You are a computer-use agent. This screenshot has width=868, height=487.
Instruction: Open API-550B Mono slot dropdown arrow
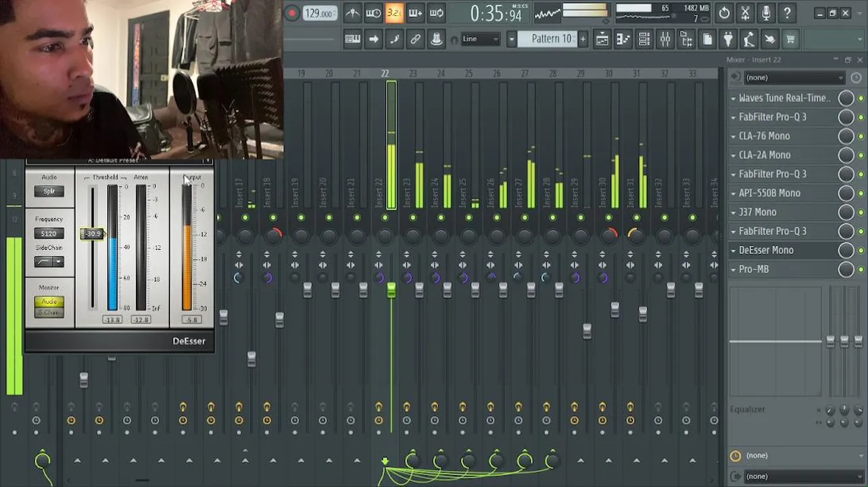point(733,193)
